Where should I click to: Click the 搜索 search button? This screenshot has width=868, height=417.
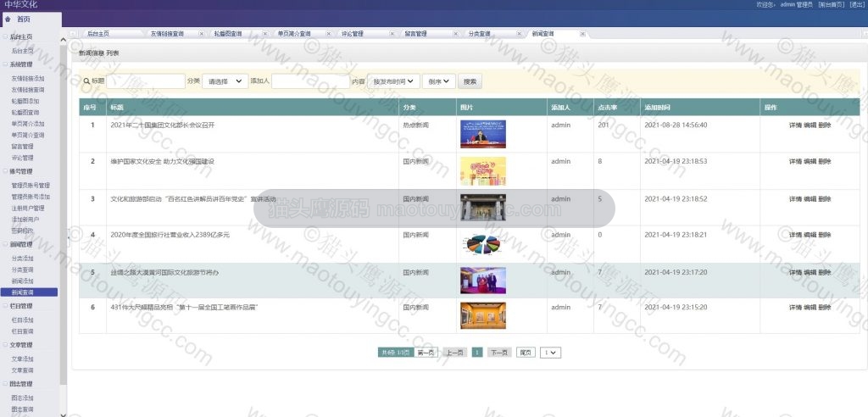tap(470, 81)
